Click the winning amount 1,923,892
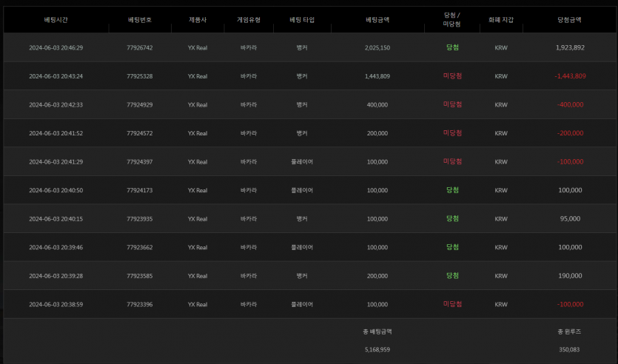The image size is (618, 364). tap(570, 47)
